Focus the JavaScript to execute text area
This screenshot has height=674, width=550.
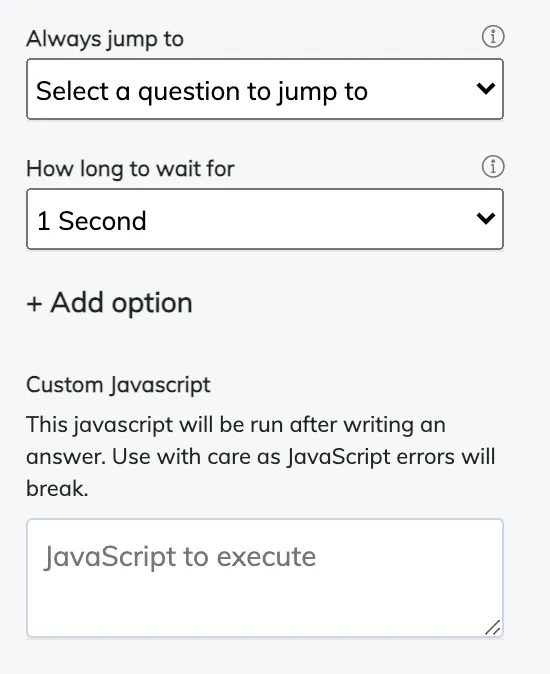[265, 578]
